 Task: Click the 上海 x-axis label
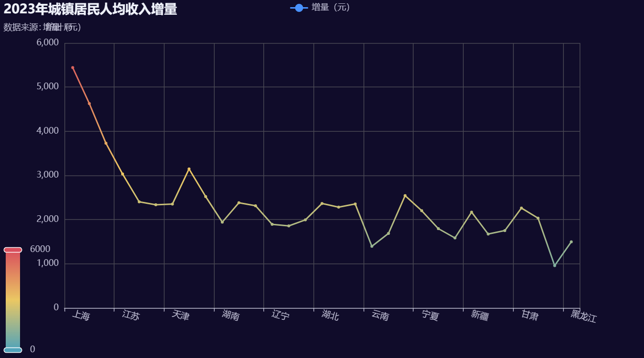click(81, 316)
